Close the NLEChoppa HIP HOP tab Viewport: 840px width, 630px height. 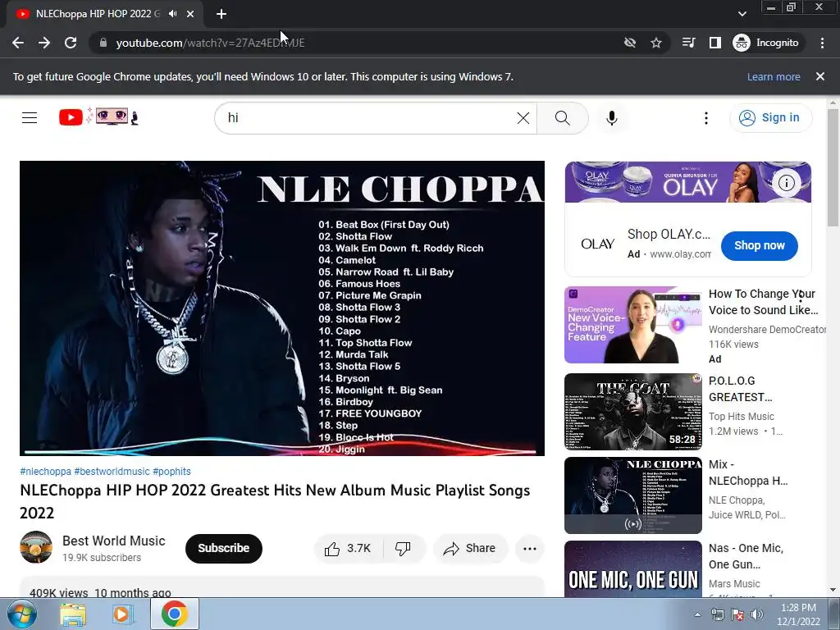(190, 14)
